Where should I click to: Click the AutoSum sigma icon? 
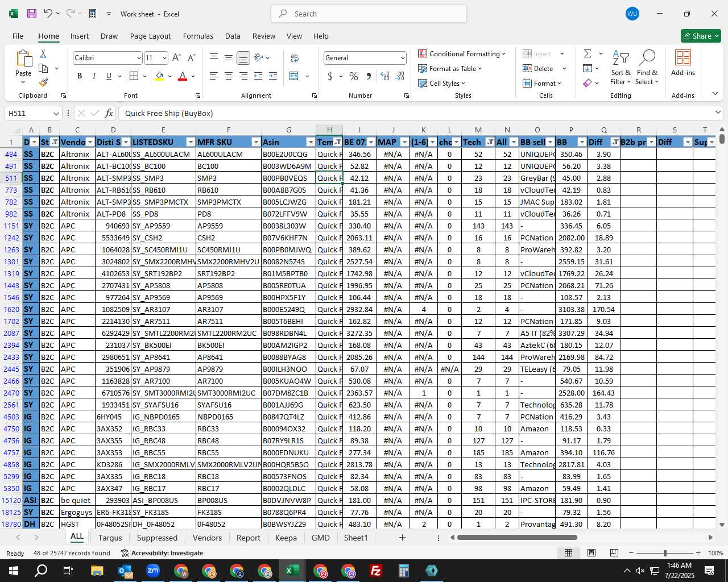(x=588, y=53)
